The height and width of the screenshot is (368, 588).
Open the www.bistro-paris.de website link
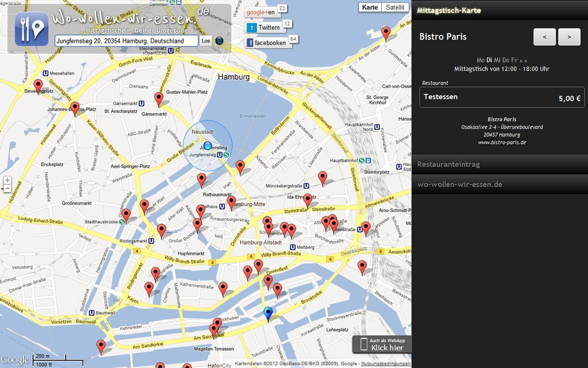coord(502,143)
